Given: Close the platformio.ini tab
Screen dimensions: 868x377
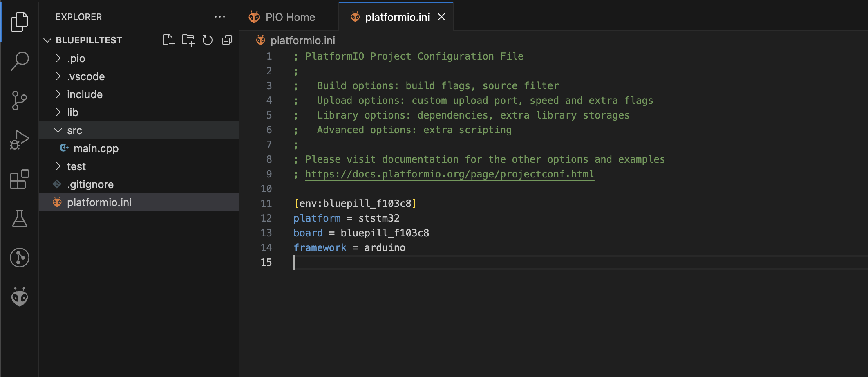Looking at the screenshot, I should [441, 17].
